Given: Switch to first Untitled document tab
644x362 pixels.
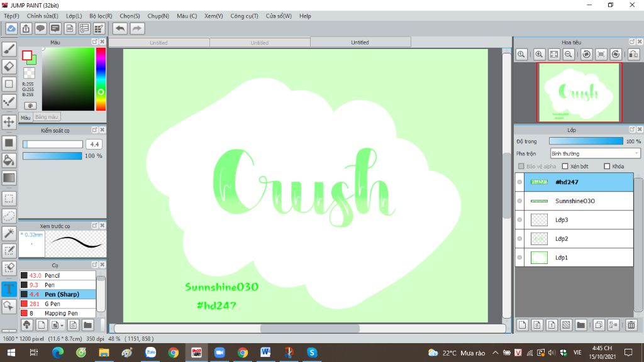Looking at the screenshot, I should pyautogui.click(x=159, y=42).
